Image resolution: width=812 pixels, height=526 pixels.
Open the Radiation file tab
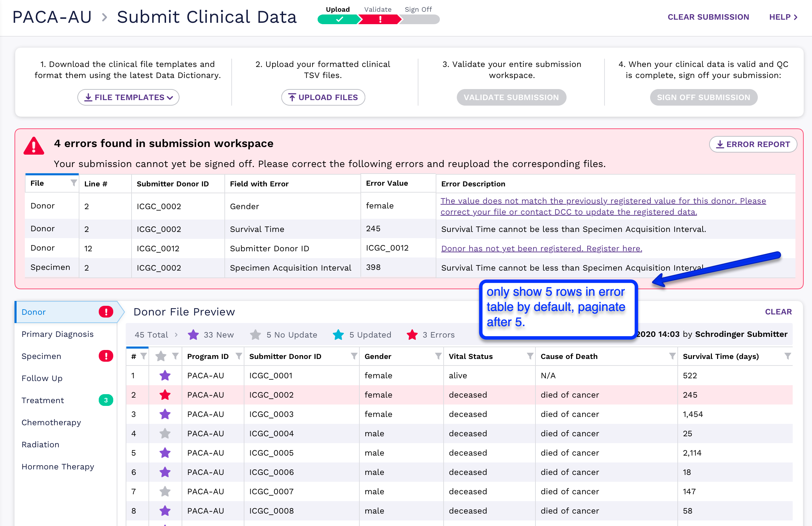click(x=66, y=445)
